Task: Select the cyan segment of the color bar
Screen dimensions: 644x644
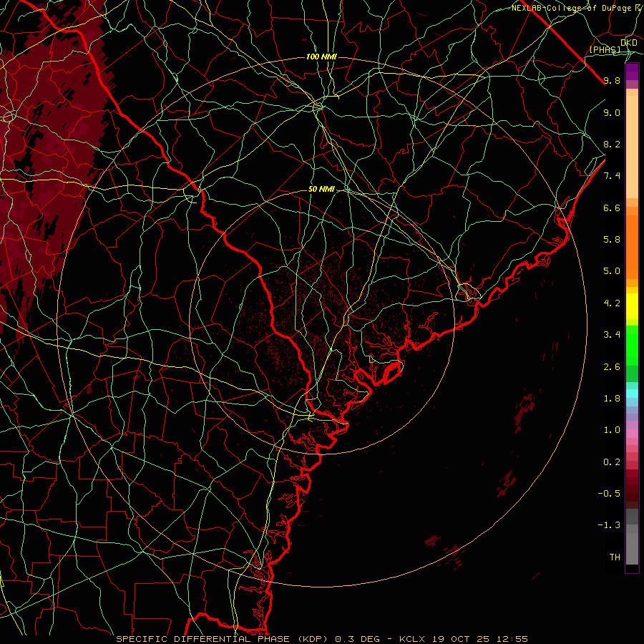Action: [632, 394]
